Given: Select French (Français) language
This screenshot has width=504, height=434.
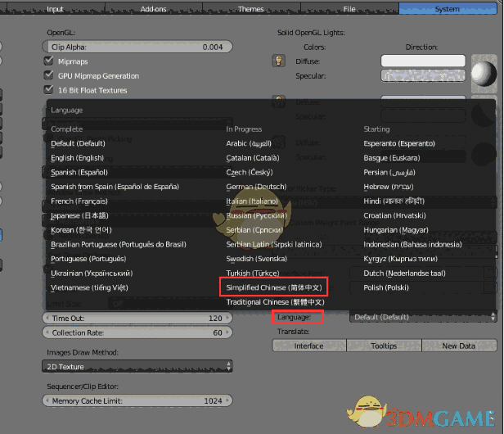Looking at the screenshot, I should pos(79,201).
